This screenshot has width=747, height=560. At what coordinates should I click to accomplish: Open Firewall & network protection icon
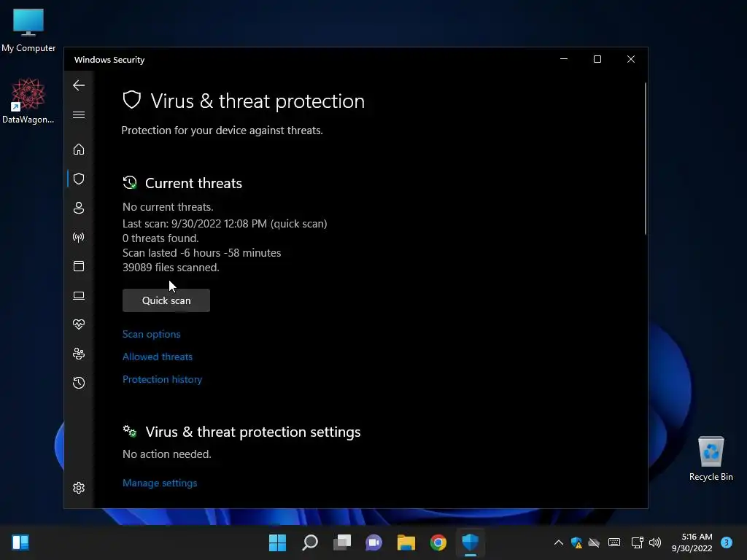(x=79, y=237)
